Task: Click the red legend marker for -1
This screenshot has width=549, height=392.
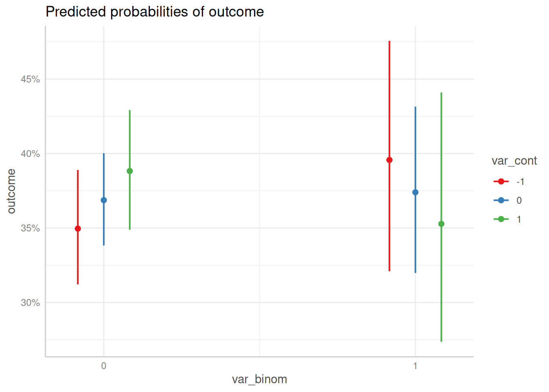Action: (501, 181)
